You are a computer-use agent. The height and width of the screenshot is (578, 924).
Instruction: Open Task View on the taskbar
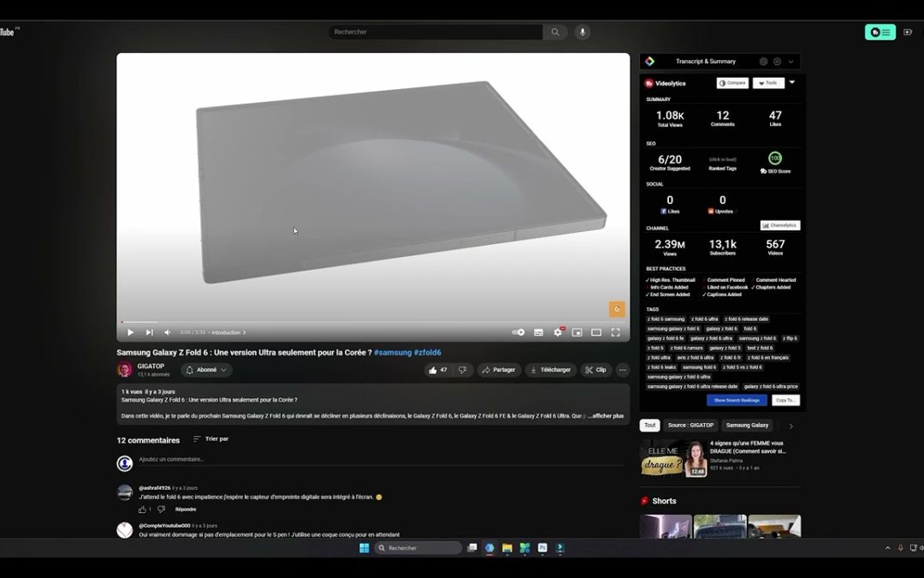pyautogui.click(x=471, y=548)
